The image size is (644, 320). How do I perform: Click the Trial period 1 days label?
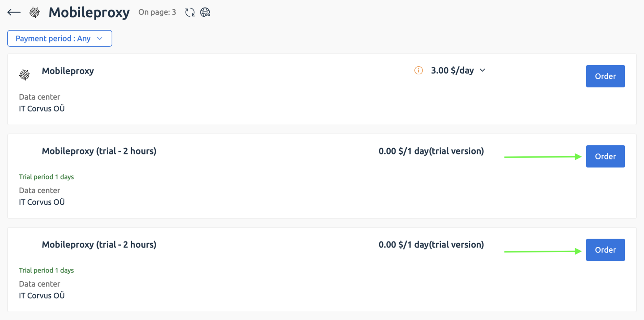[x=46, y=177]
